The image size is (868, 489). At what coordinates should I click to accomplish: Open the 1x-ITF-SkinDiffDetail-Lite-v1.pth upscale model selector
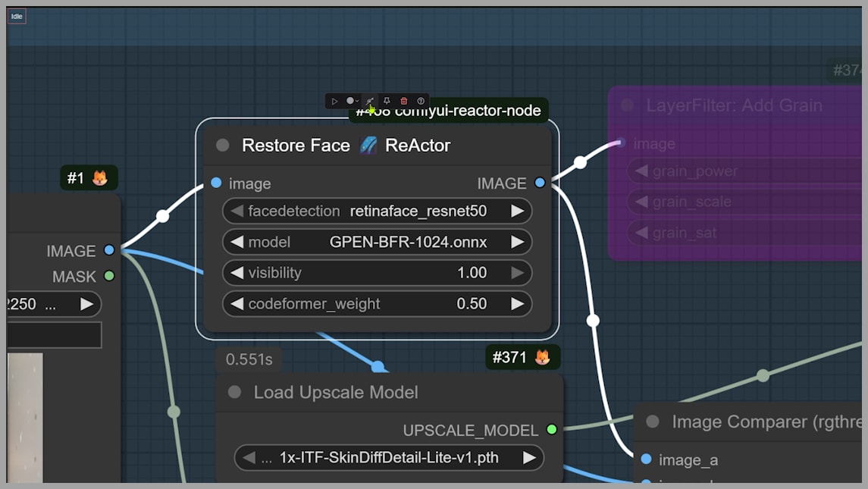coord(389,458)
